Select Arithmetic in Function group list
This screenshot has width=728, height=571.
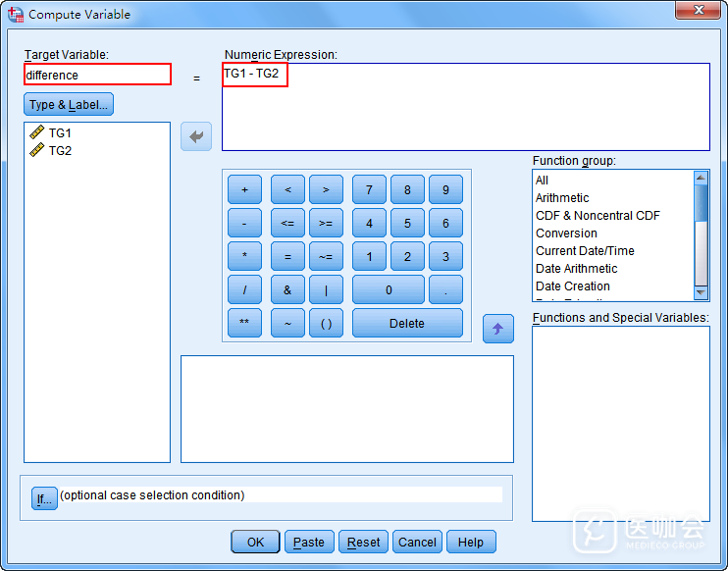pos(562,198)
